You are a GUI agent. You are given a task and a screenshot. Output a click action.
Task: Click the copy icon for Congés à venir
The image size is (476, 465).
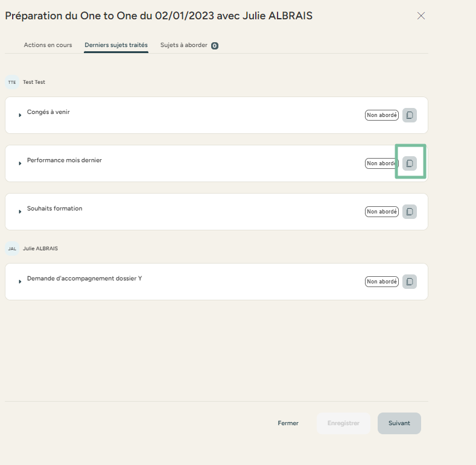[x=409, y=115]
